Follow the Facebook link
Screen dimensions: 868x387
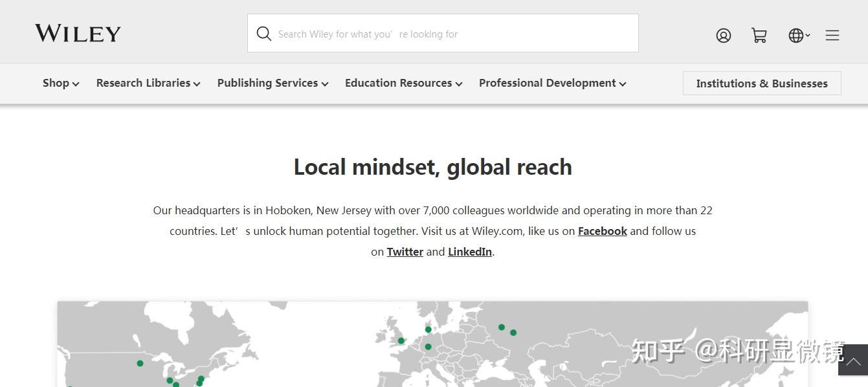tap(602, 230)
